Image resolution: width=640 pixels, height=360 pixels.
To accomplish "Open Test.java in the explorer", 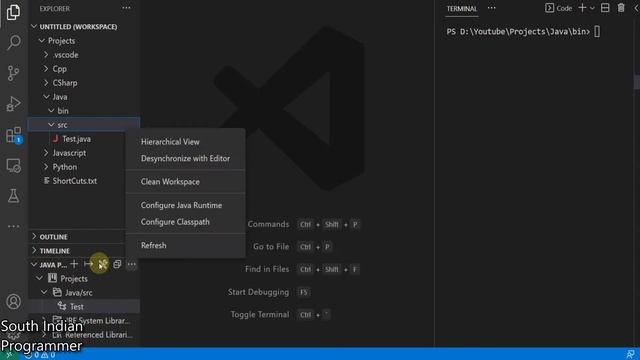I will (x=76, y=139).
